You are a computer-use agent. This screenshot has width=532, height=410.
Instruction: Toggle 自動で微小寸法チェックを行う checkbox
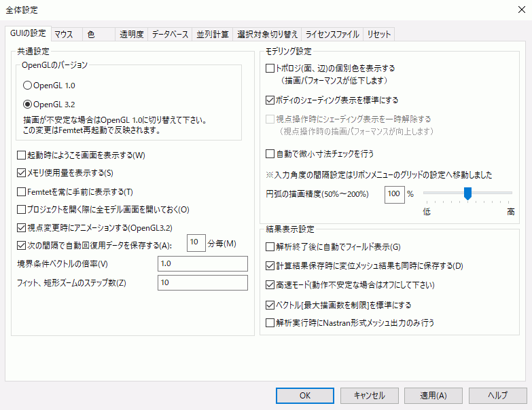pyautogui.click(x=270, y=153)
